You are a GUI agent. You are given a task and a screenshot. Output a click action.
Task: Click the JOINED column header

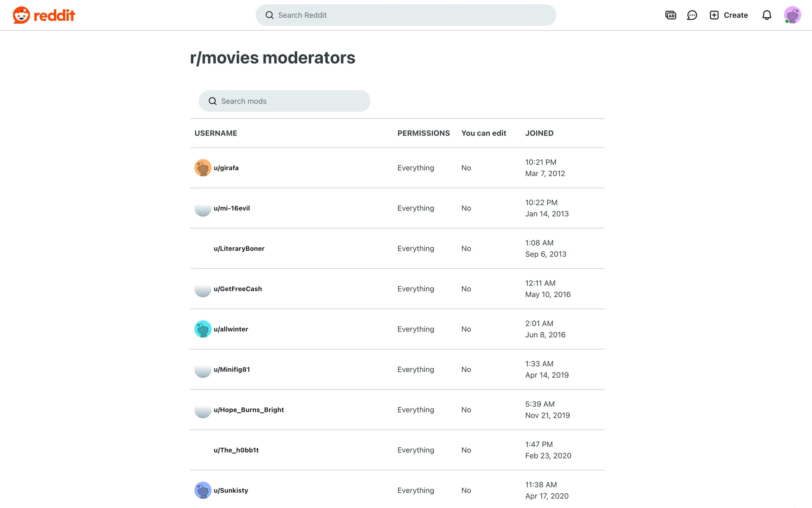pos(539,133)
